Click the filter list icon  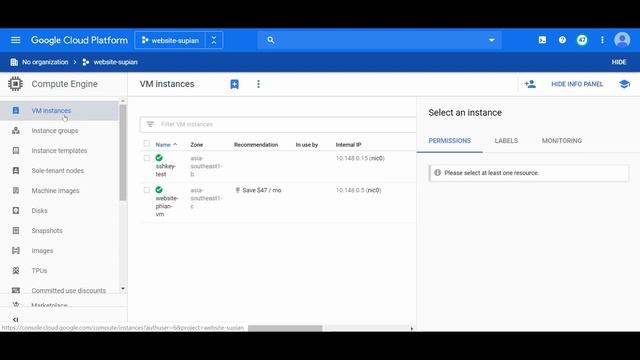click(150, 124)
